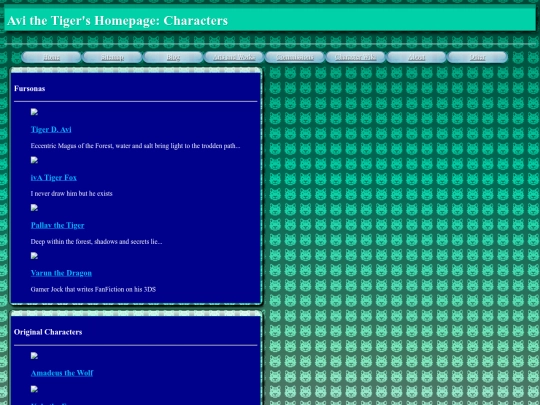Click broken image below Amadeus the Wolf link
This screenshot has height=405, width=540.
click(x=34, y=389)
